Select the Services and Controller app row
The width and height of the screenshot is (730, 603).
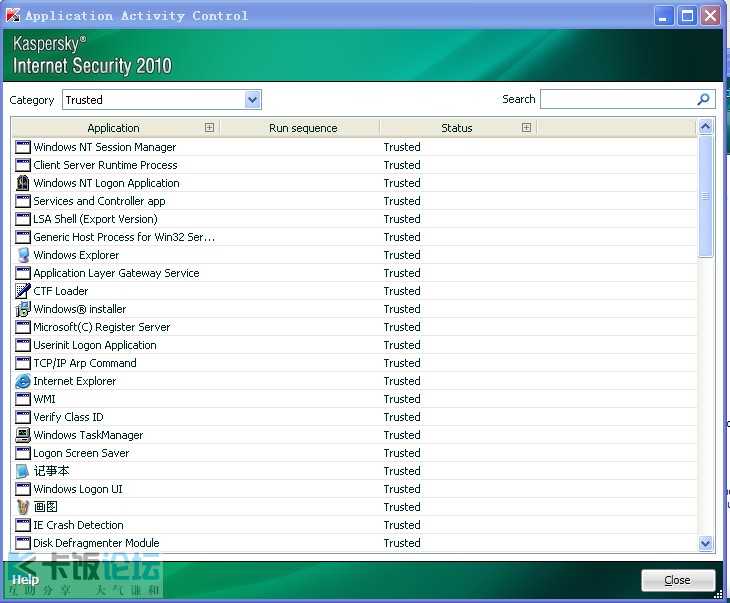[354, 201]
